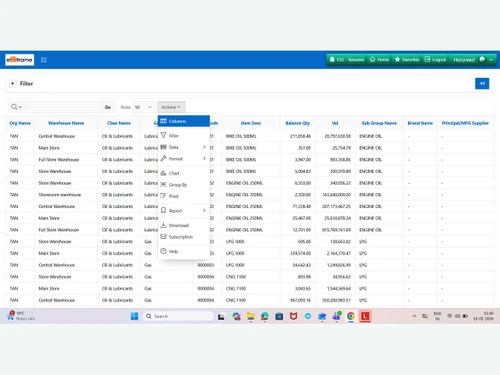Open the Microsoft Store taskbar icon

pos(279,316)
